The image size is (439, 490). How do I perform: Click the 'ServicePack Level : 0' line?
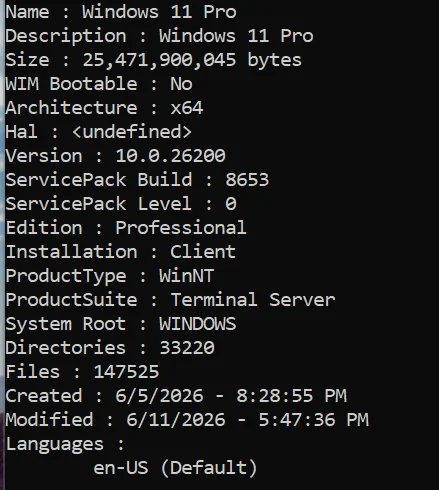(x=121, y=204)
